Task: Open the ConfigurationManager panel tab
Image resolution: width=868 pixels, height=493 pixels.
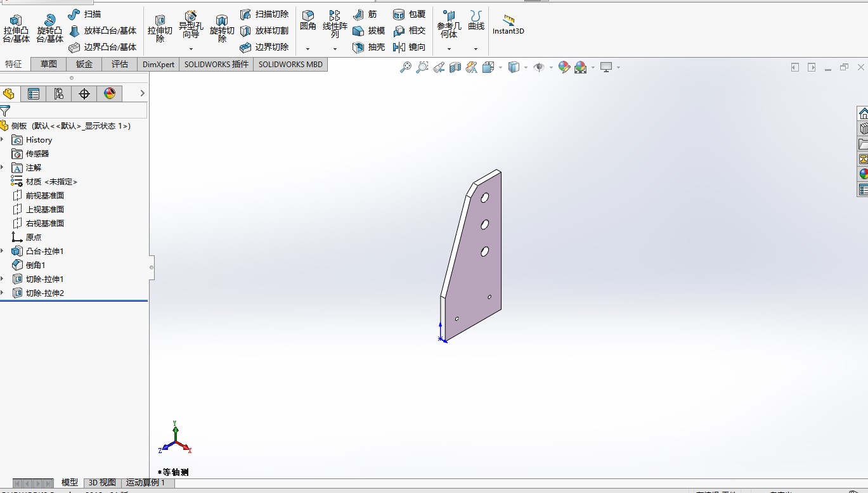Action: 59,94
